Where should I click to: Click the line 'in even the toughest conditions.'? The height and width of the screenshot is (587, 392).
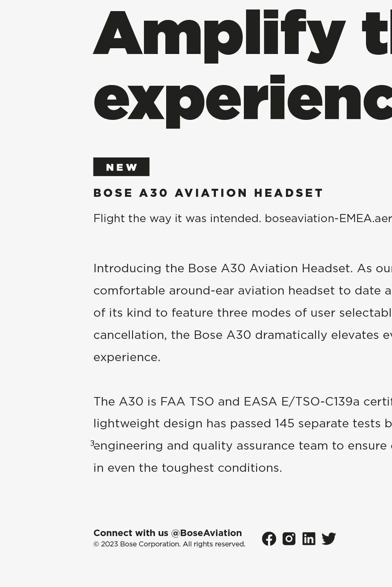(188, 468)
